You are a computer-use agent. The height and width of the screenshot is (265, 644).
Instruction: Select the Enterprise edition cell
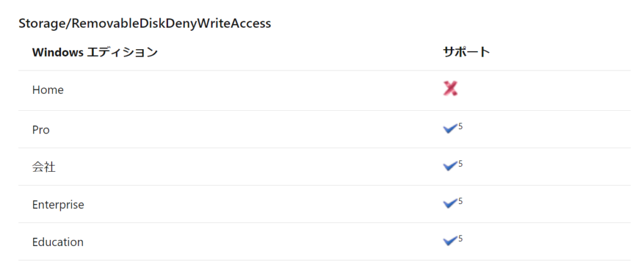(58, 205)
